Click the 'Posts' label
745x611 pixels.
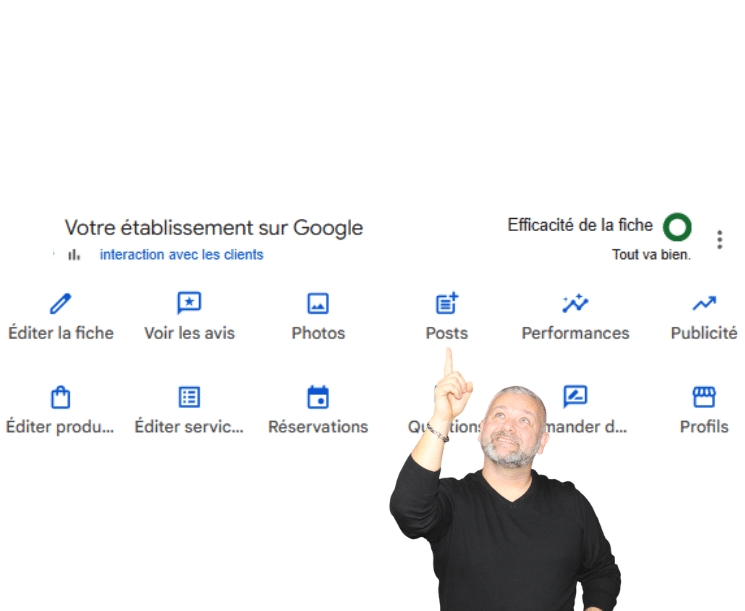pos(447,333)
